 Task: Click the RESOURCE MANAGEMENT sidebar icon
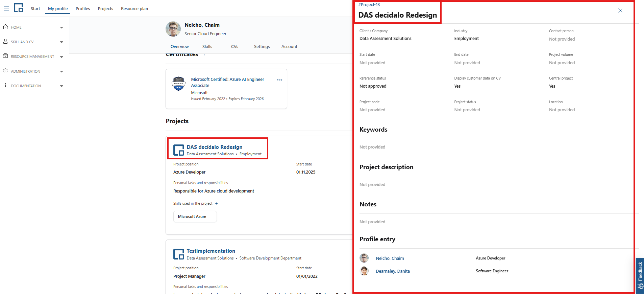tap(5, 56)
